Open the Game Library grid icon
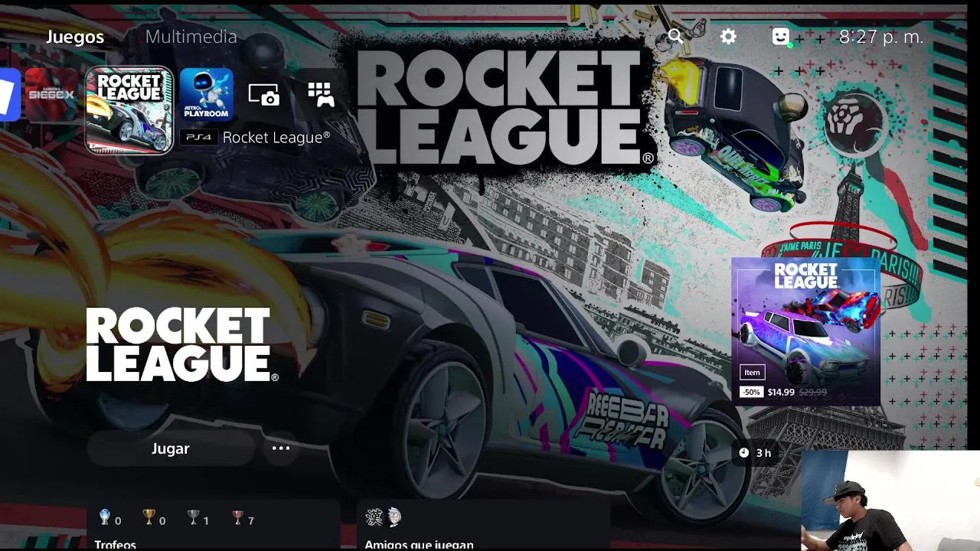 (321, 94)
